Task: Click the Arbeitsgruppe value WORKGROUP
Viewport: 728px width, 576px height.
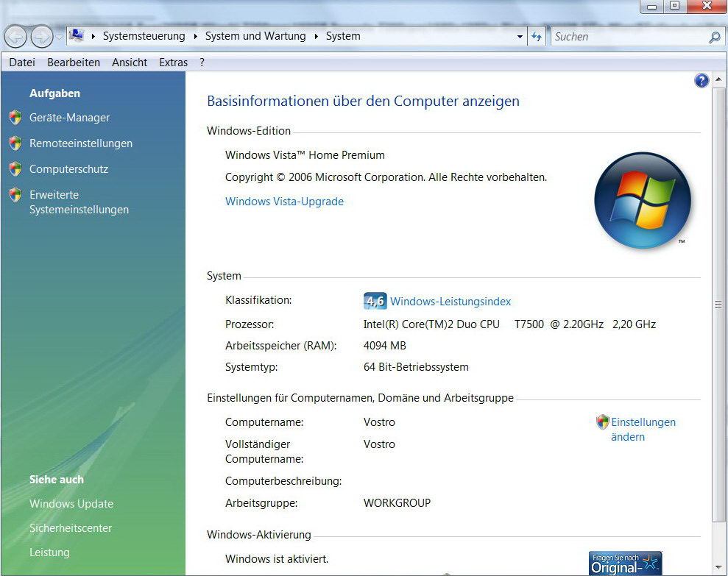Action: (397, 503)
